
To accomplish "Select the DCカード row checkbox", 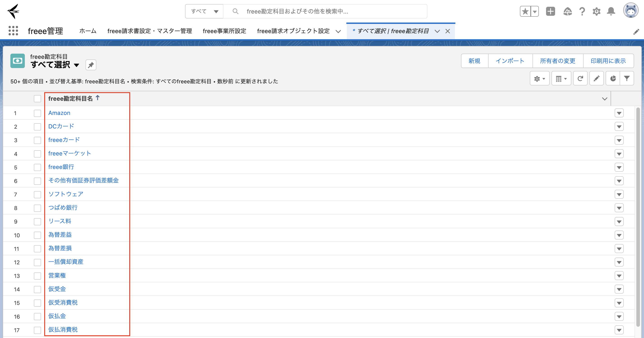I will (x=37, y=127).
